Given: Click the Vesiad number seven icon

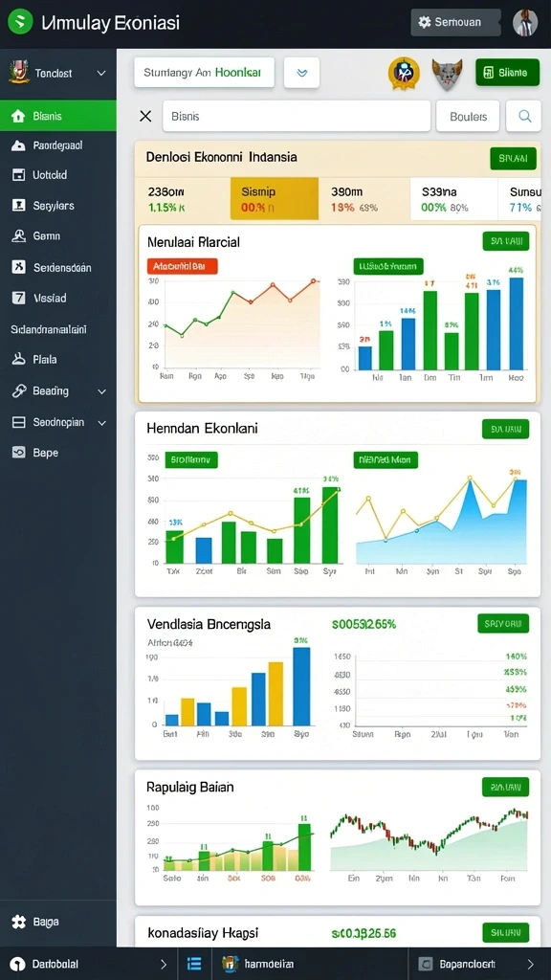Looking at the screenshot, I should point(19,299).
